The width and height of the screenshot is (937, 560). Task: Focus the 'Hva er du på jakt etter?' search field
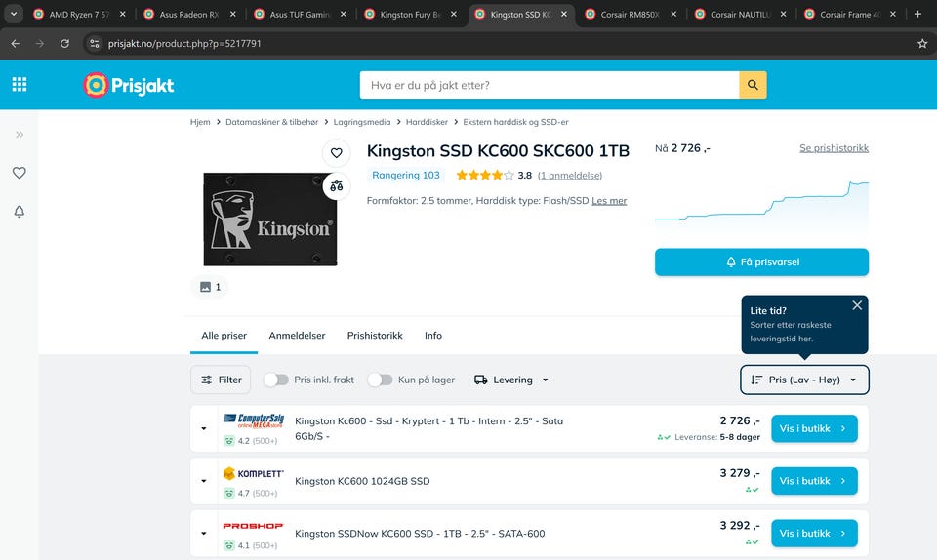click(550, 85)
